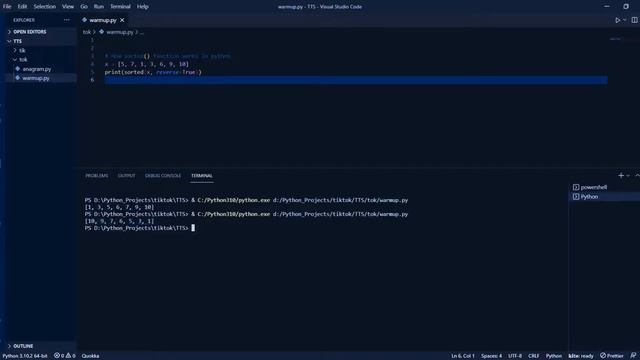
Task: Open the Run menu
Action: coord(99,7)
